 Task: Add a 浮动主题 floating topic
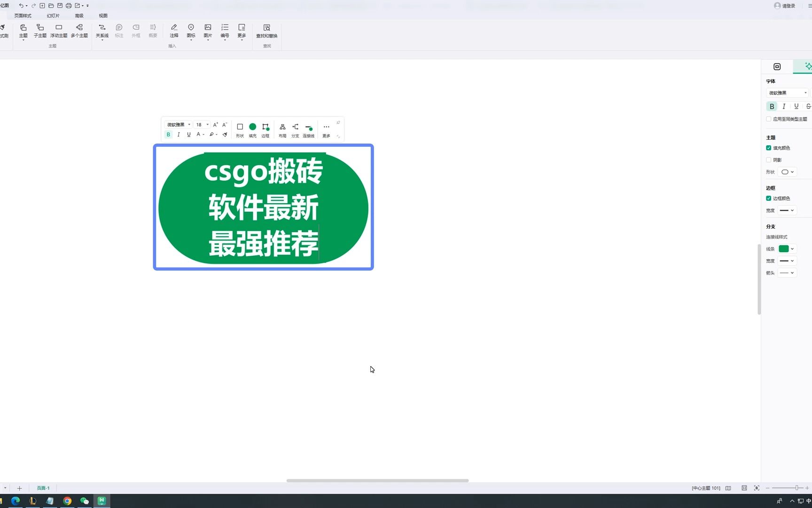coord(59,31)
